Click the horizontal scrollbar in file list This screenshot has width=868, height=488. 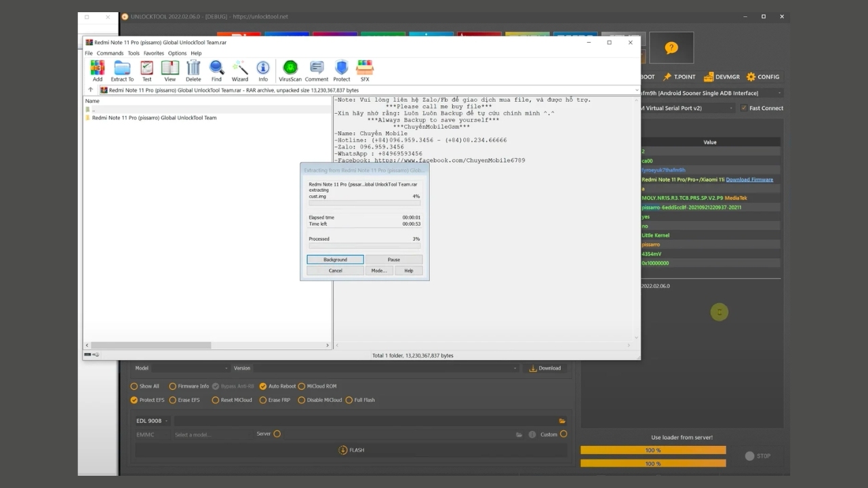(x=151, y=345)
